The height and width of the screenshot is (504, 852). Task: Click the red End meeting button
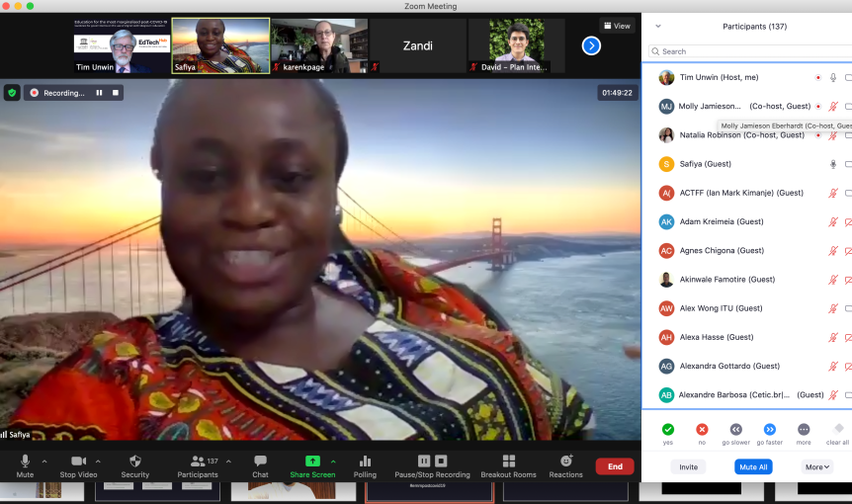[x=614, y=466]
